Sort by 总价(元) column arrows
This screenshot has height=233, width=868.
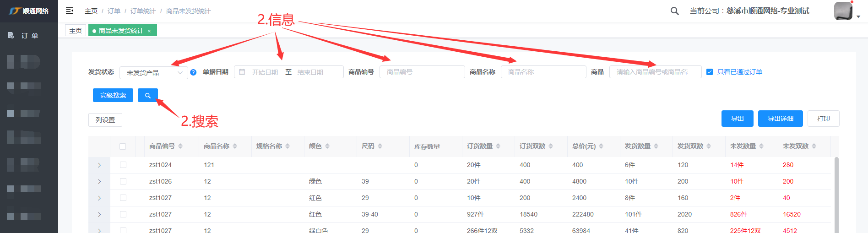click(x=601, y=146)
